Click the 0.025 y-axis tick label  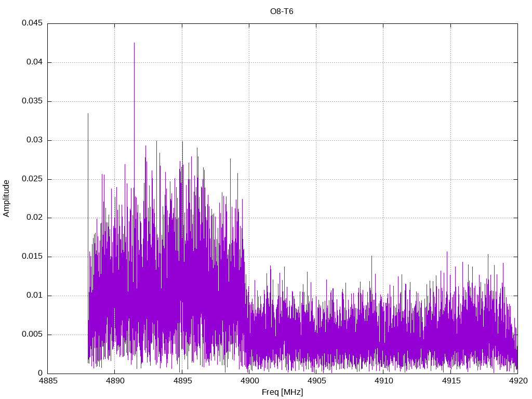32,179
